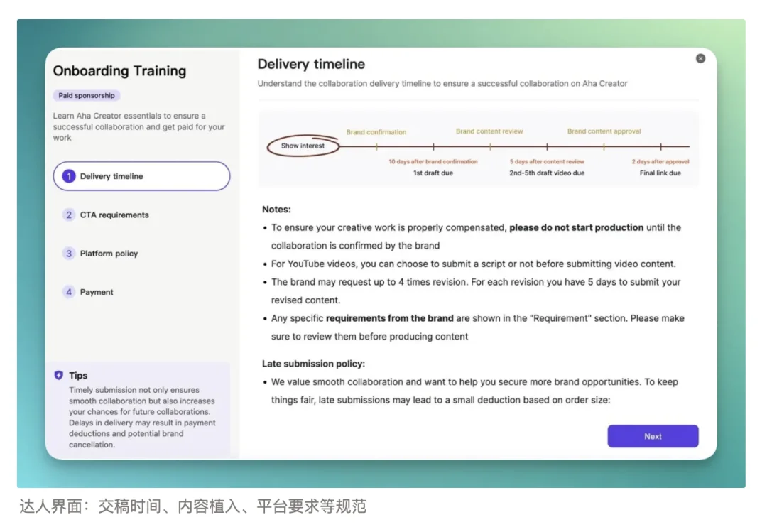Click the Brand confirmation timeline marker
Screen dimensions: 767x532
pyautogui.click(x=376, y=132)
